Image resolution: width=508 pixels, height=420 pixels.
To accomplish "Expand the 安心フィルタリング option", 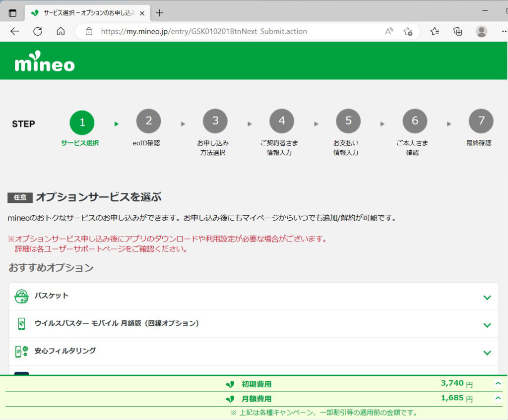I will tap(254, 352).
